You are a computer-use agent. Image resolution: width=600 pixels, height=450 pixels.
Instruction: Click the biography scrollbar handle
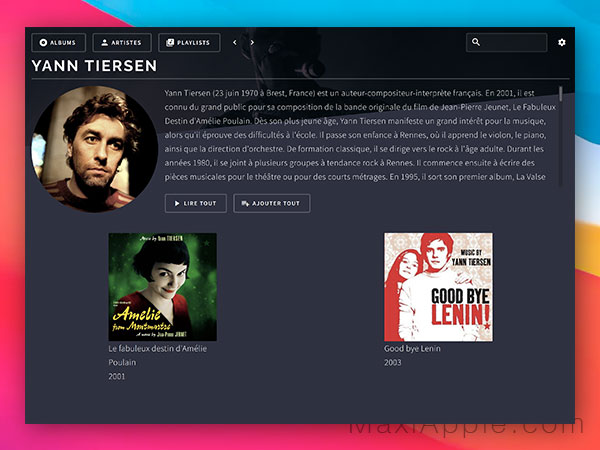(561, 94)
